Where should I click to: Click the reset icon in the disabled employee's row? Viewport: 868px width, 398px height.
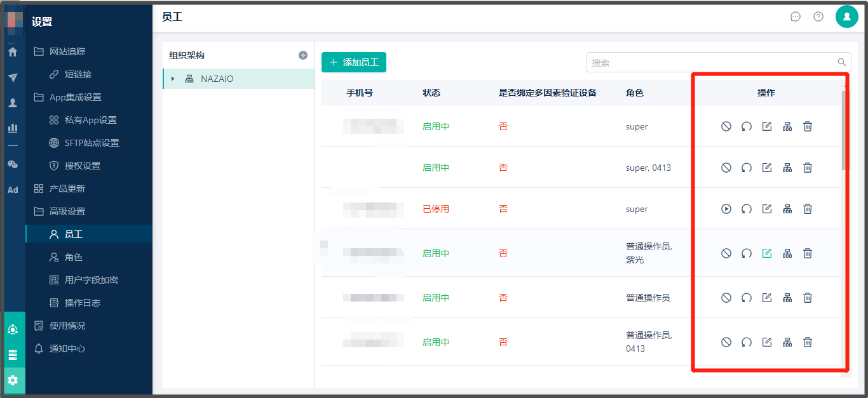(x=747, y=209)
